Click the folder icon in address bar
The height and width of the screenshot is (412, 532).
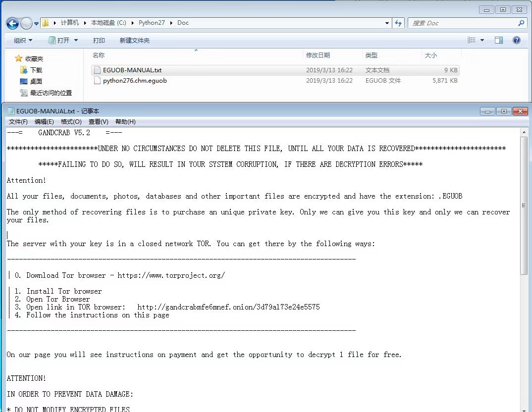pos(45,23)
